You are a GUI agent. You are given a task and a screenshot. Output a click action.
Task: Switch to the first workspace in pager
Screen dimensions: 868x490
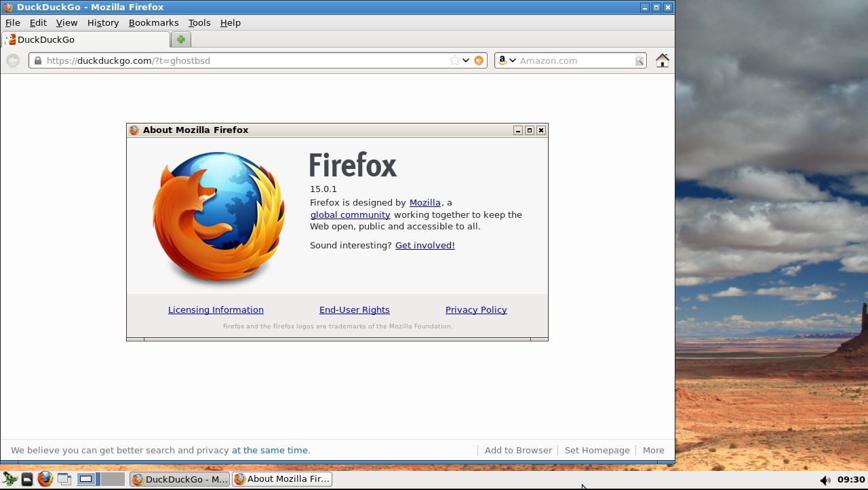(x=88, y=479)
